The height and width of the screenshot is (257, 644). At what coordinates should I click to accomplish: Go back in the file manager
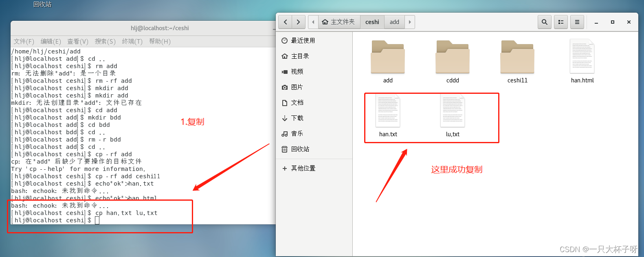pyautogui.click(x=285, y=22)
